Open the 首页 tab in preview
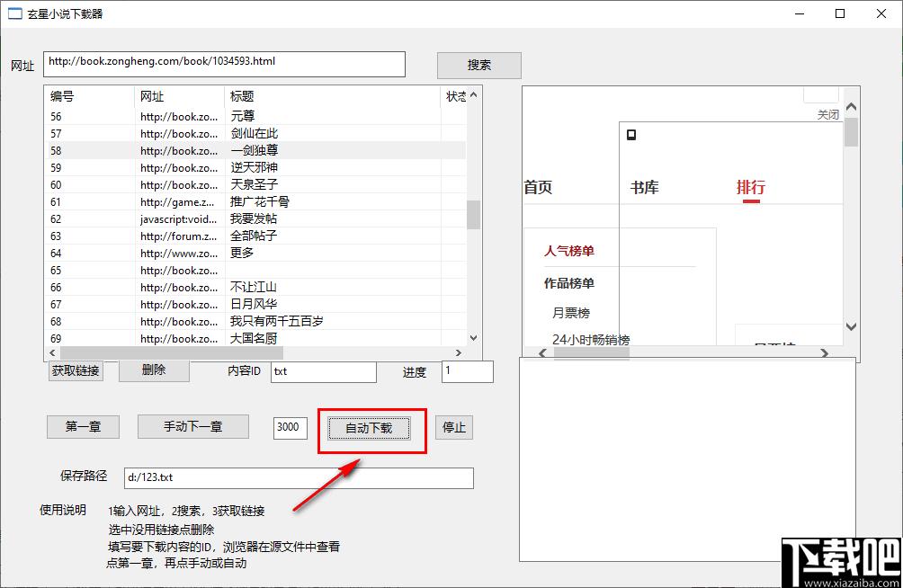903x588 pixels. pos(538,187)
